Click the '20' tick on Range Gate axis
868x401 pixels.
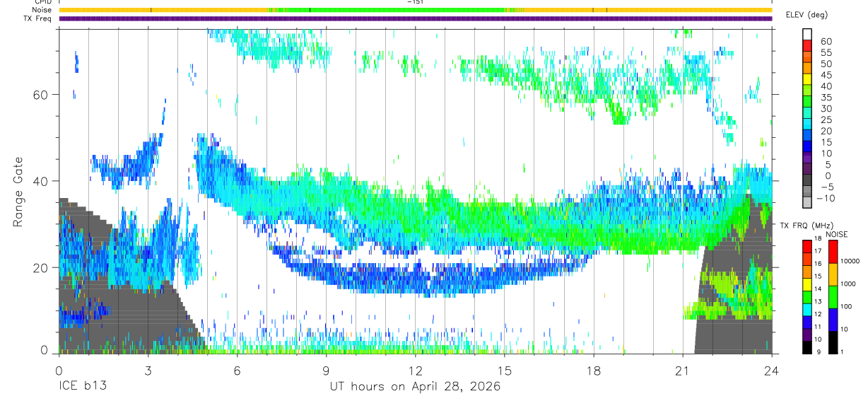click(x=42, y=267)
